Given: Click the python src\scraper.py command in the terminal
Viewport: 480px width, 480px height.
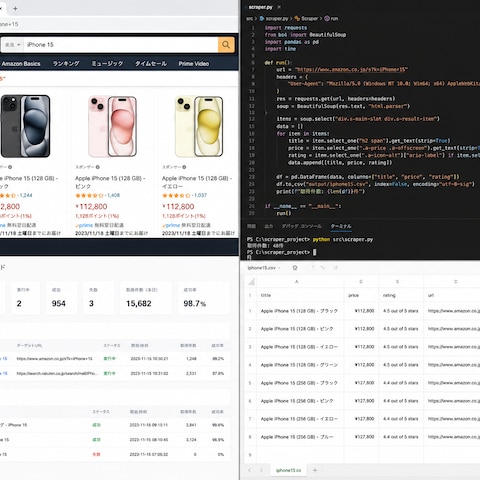Looking at the screenshot, I should (x=343, y=239).
